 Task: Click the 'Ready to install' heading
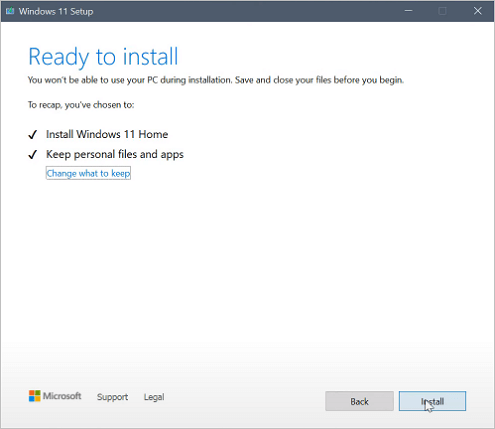click(x=103, y=57)
